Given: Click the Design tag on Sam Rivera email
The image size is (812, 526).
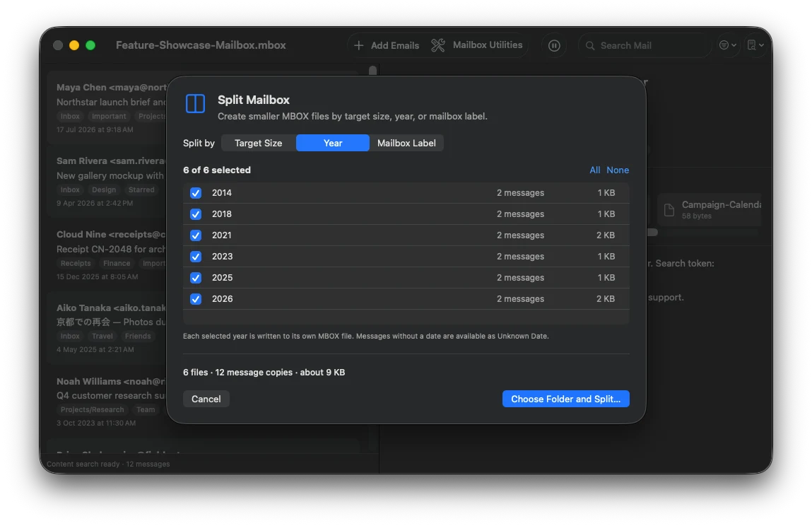Looking at the screenshot, I should (104, 190).
